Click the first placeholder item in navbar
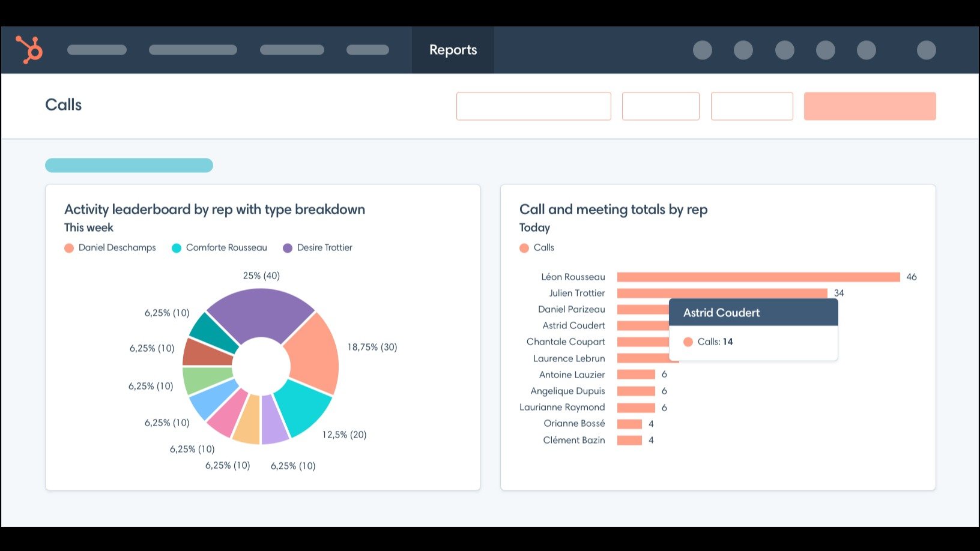Image resolution: width=980 pixels, height=551 pixels. (x=97, y=50)
